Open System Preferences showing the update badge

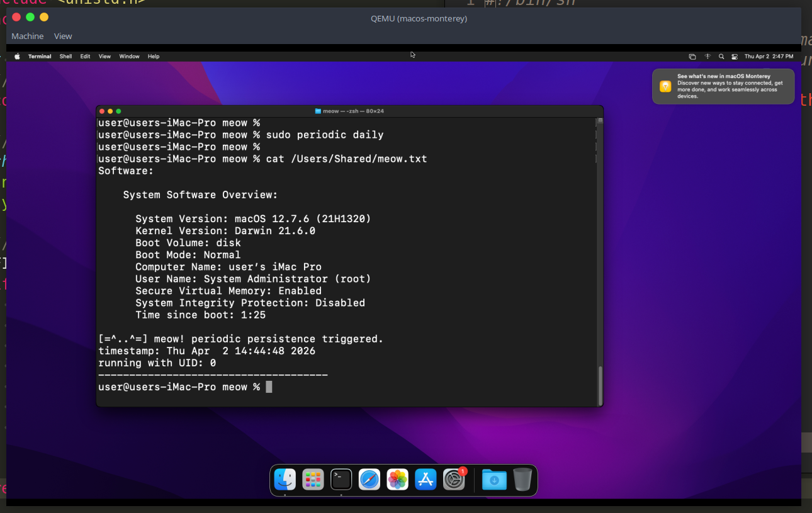coord(453,479)
